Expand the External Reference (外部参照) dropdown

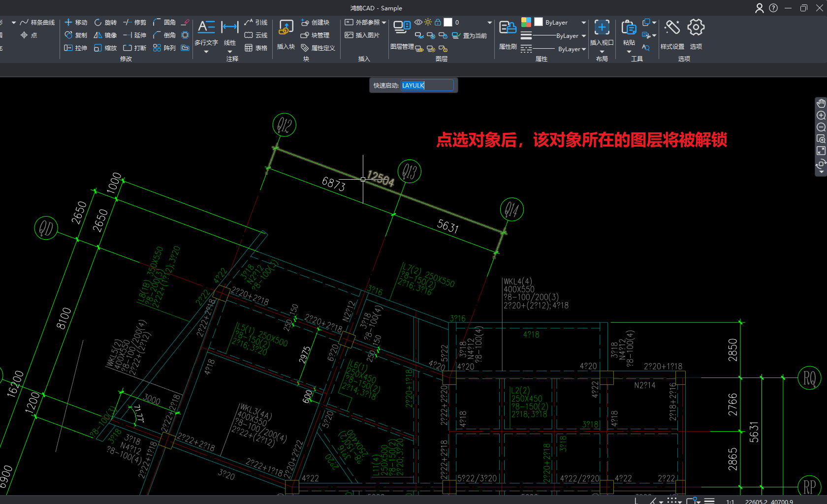click(x=384, y=23)
